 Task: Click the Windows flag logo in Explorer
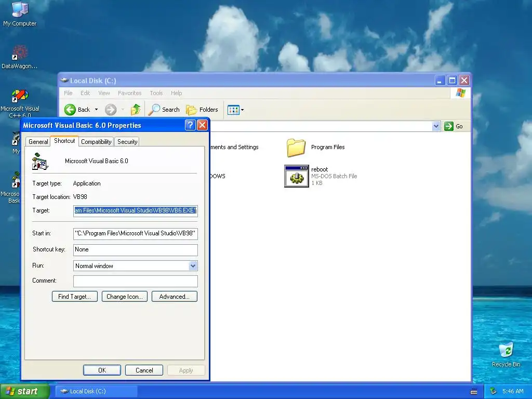(x=460, y=92)
